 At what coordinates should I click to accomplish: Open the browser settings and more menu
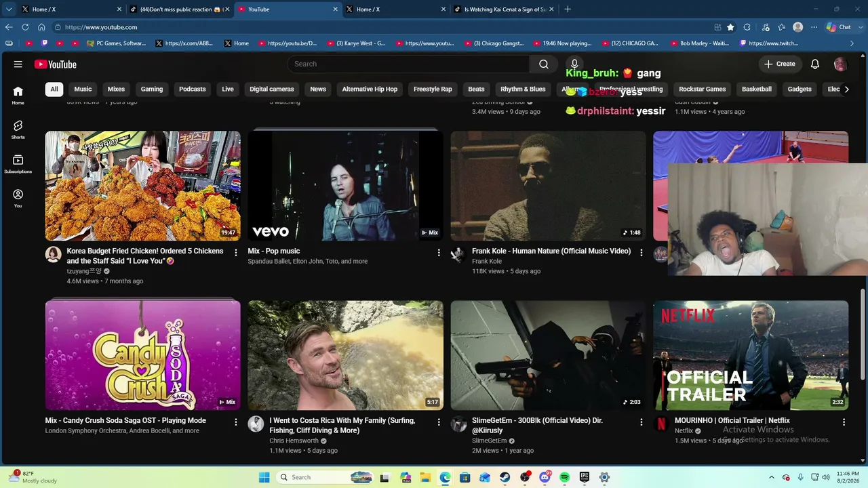coord(814,27)
